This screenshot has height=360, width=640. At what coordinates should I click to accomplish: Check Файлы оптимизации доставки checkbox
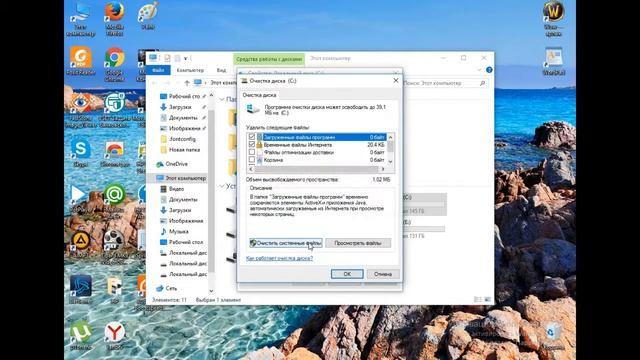252,152
